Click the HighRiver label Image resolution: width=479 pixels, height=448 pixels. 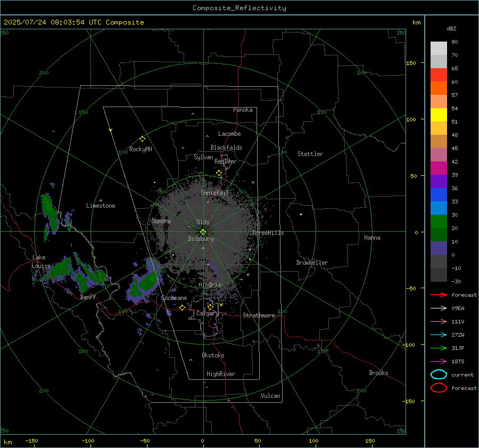(x=221, y=374)
